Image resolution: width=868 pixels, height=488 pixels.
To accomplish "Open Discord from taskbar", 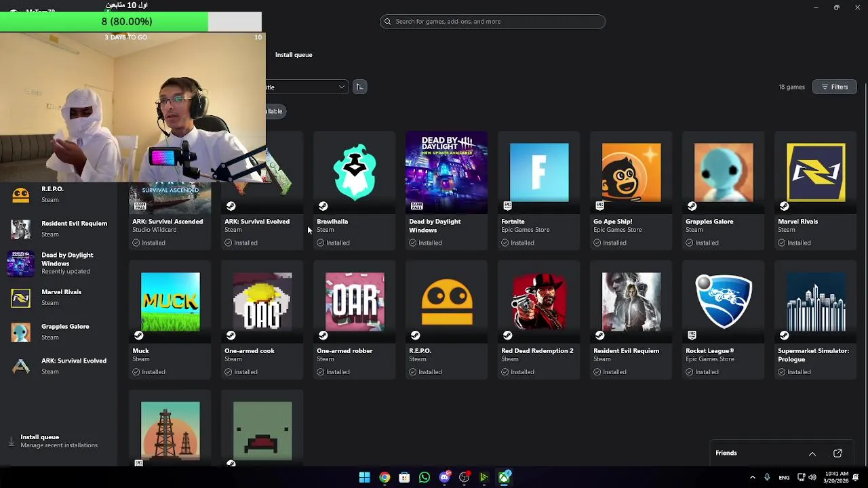I will pos(444,478).
